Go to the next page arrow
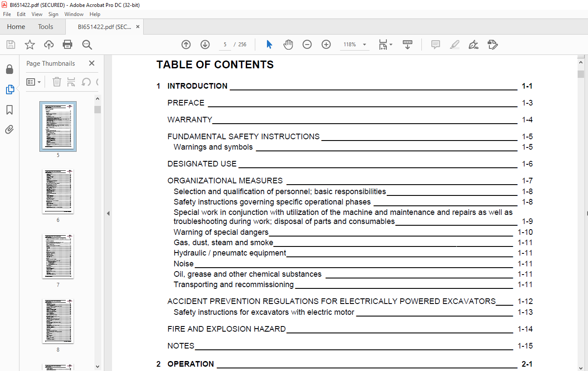 (x=205, y=45)
